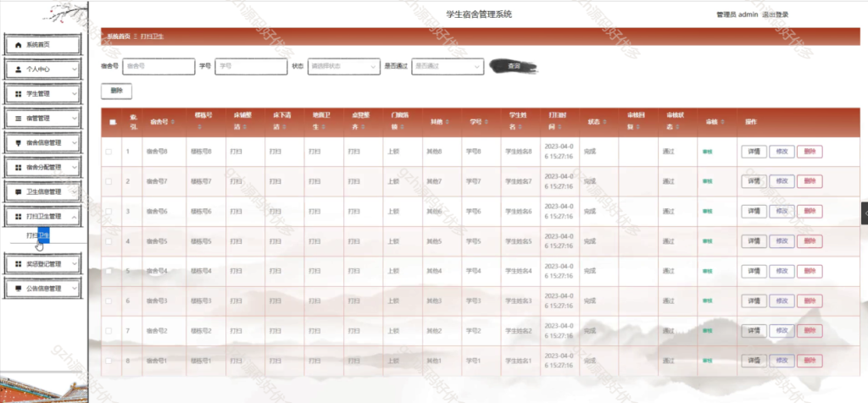Click the monitor icon beside 公告信息管理
This screenshot has width=868, height=403.
[19, 289]
